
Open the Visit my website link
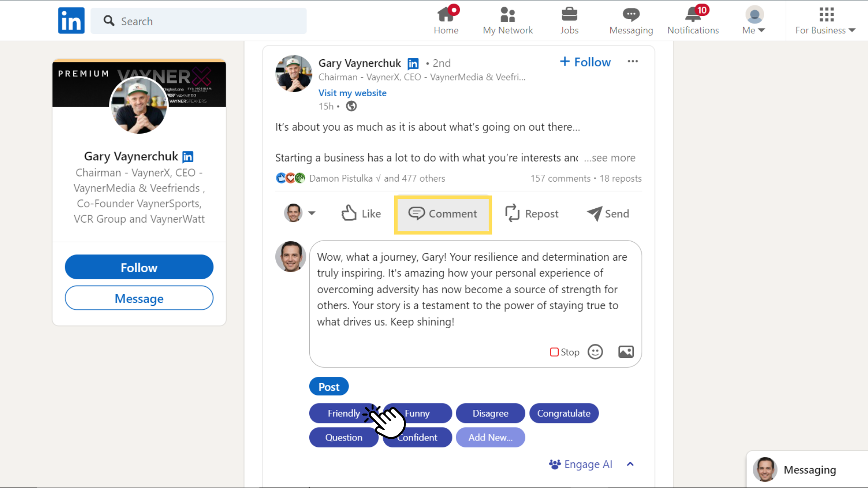(x=352, y=93)
